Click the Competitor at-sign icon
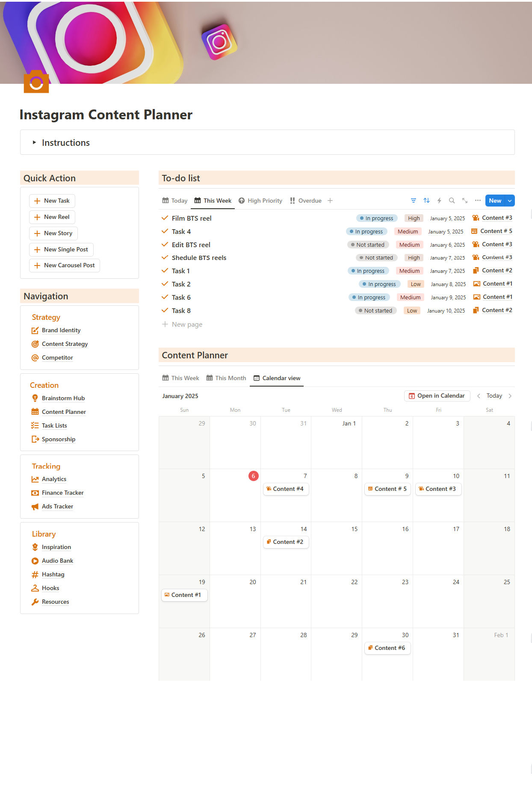This screenshot has width=532, height=809. point(35,358)
